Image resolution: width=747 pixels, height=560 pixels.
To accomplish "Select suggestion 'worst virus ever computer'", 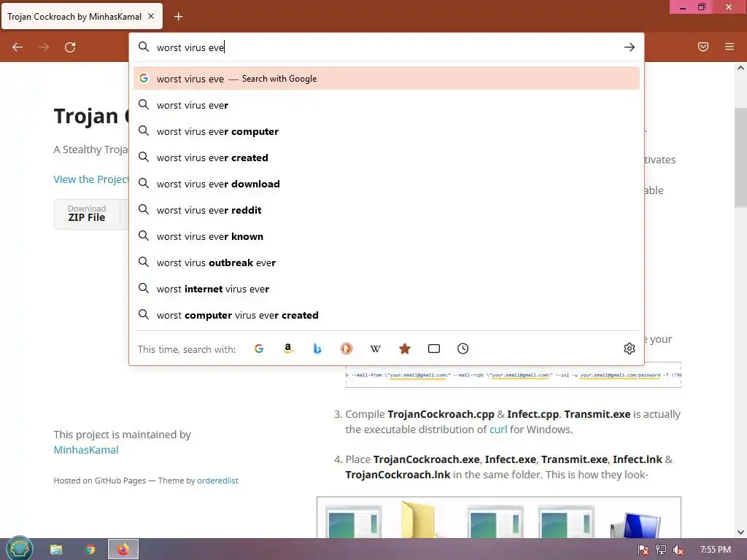I will [387, 131].
